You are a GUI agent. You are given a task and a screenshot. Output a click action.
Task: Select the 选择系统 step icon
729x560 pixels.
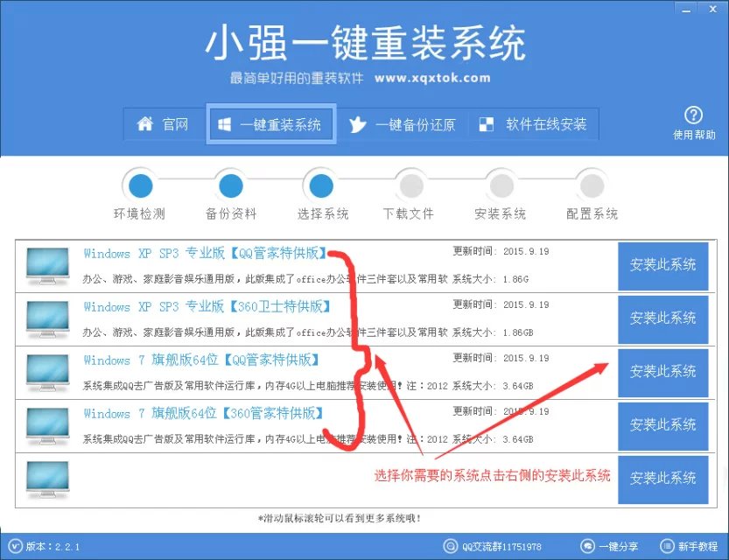point(320,185)
